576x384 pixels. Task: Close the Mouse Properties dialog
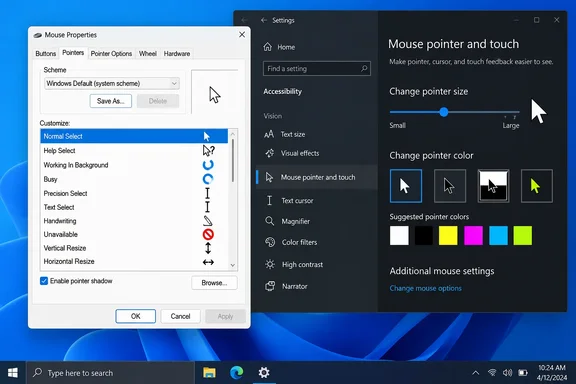click(x=242, y=35)
